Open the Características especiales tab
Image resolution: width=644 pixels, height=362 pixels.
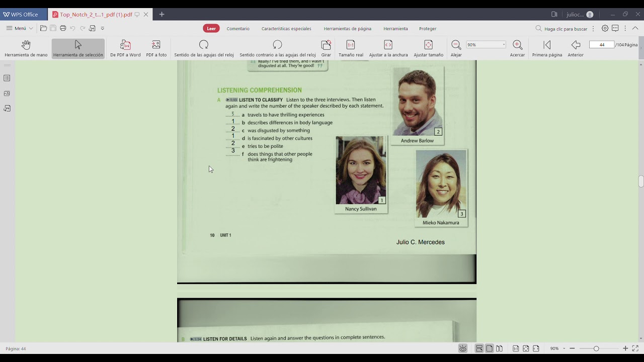click(286, 29)
